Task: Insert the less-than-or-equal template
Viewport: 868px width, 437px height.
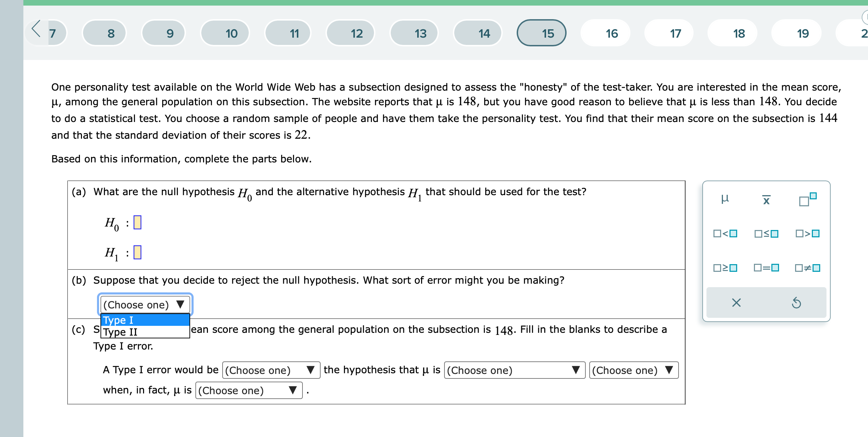Action: tap(766, 233)
